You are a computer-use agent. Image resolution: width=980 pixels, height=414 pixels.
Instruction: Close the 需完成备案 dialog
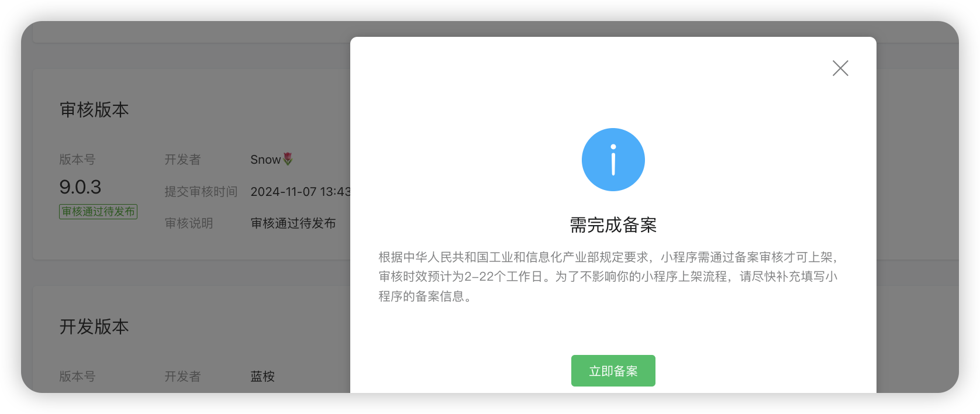[840, 68]
